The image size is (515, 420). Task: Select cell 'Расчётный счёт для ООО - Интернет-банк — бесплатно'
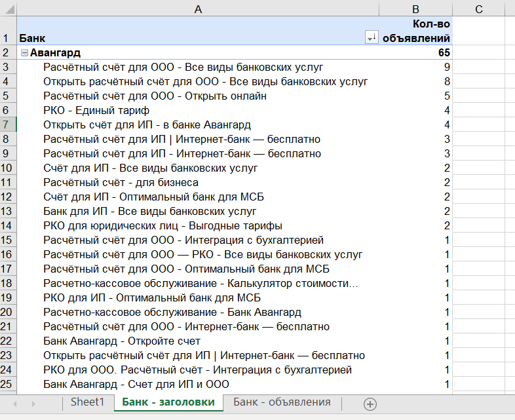198,327
